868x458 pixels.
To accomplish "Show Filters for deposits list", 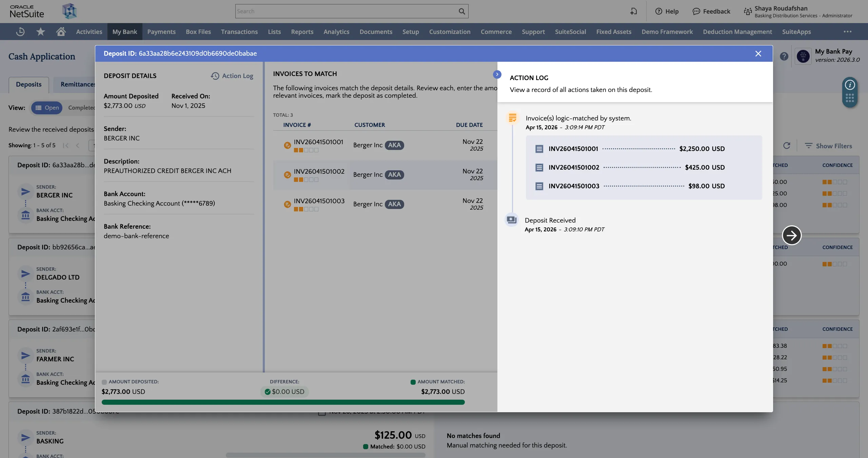I will click(828, 146).
